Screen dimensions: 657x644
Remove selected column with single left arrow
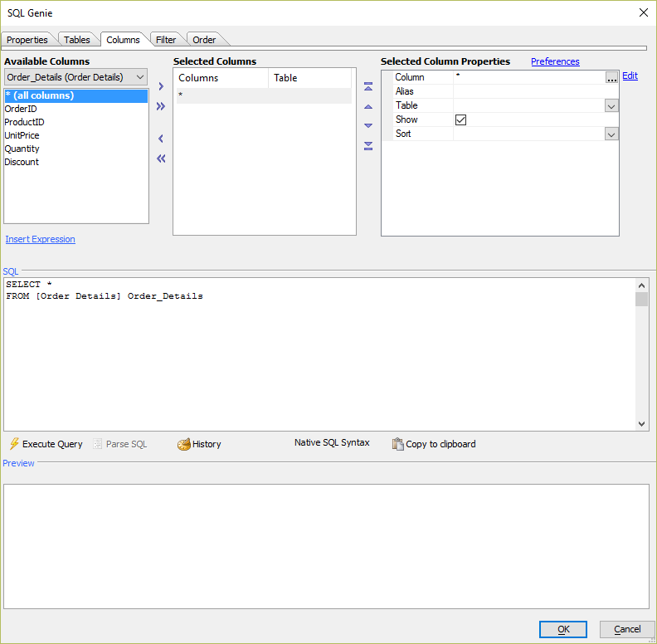point(161,139)
